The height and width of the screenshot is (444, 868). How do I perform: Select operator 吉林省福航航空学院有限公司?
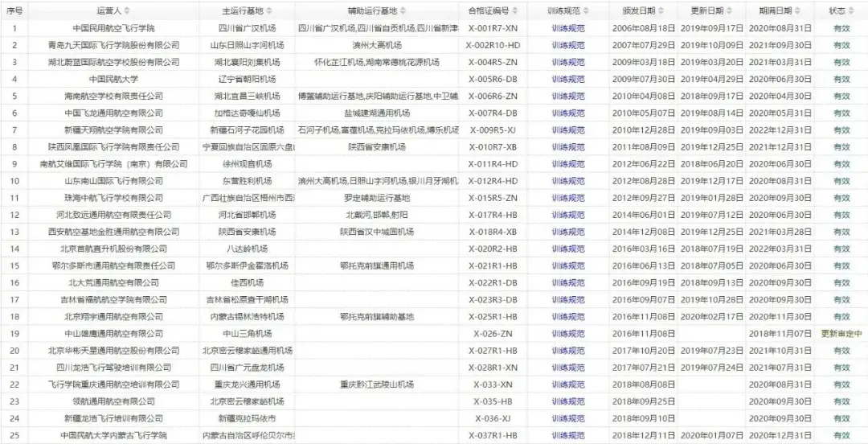[x=113, y=300]
